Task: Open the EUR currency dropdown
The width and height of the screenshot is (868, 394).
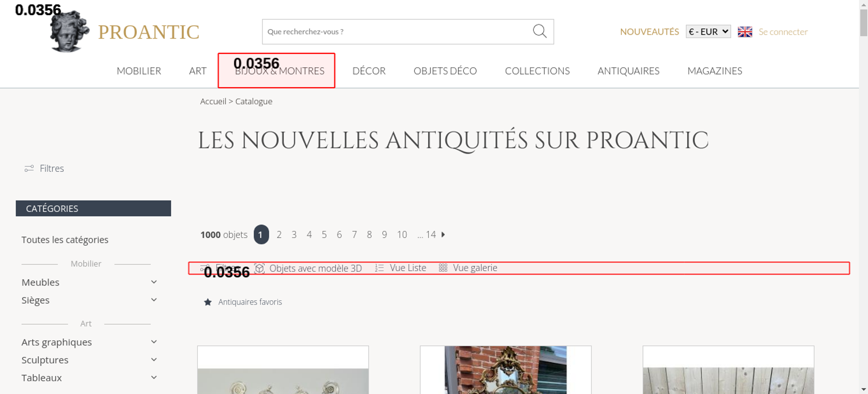Action: (x=708, y=32)
